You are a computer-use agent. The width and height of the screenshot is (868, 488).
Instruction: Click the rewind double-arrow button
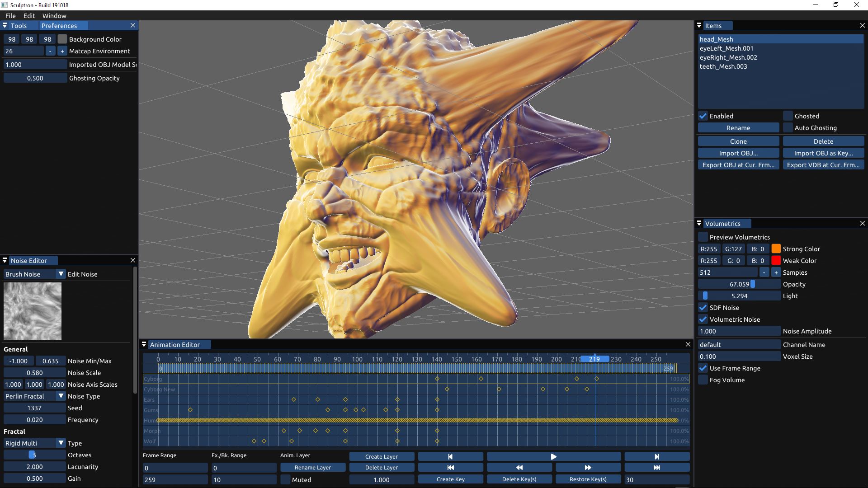tap(519, 468)
